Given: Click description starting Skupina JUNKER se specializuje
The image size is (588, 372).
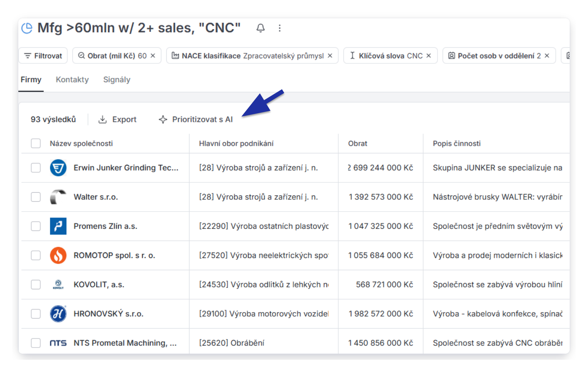Looking at the screenshot, I should click(498, 168).
